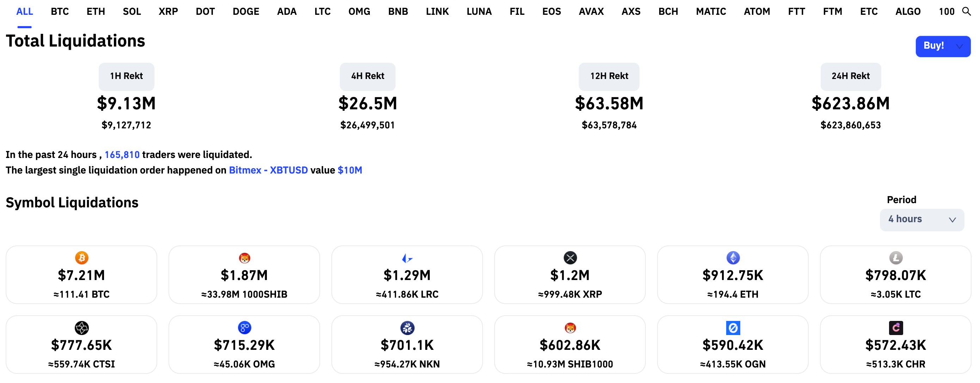Switch to the BTC tab
This screenshot has width=980, height=383.
60,11
